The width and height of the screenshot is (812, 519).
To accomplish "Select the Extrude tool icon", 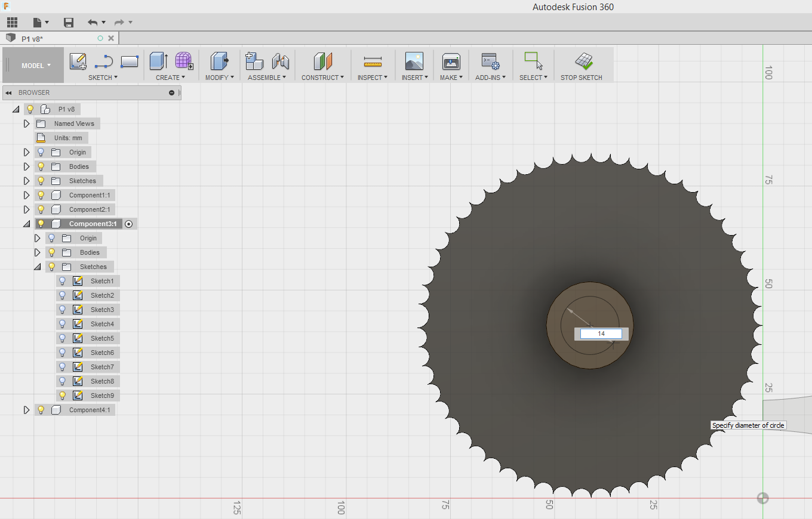I will click(x=158, y=61).
